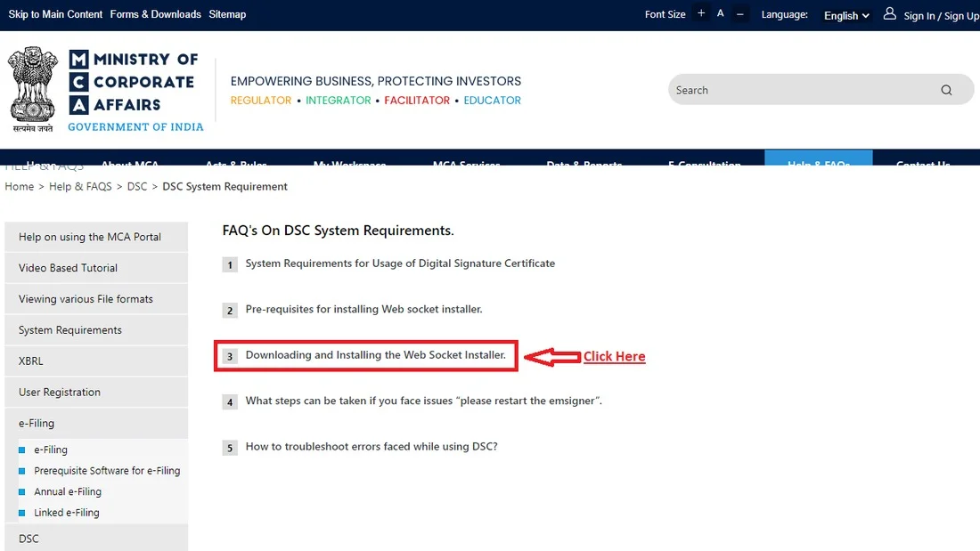Open FAQ 5 troubleshoot DSC errors
The width and height of the screenshot is (980, 551).
(x=372, y=446)
